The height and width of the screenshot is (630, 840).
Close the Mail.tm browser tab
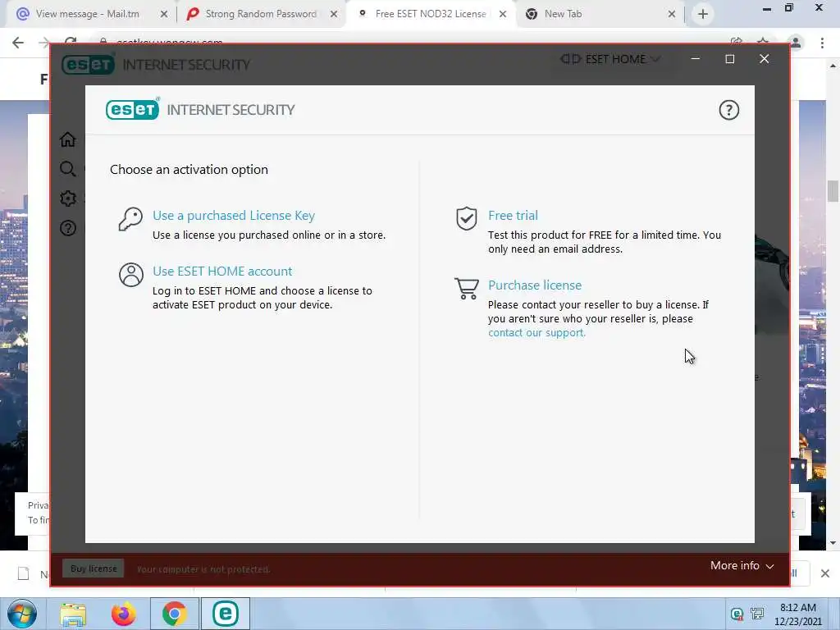click(x=164, y=15)
